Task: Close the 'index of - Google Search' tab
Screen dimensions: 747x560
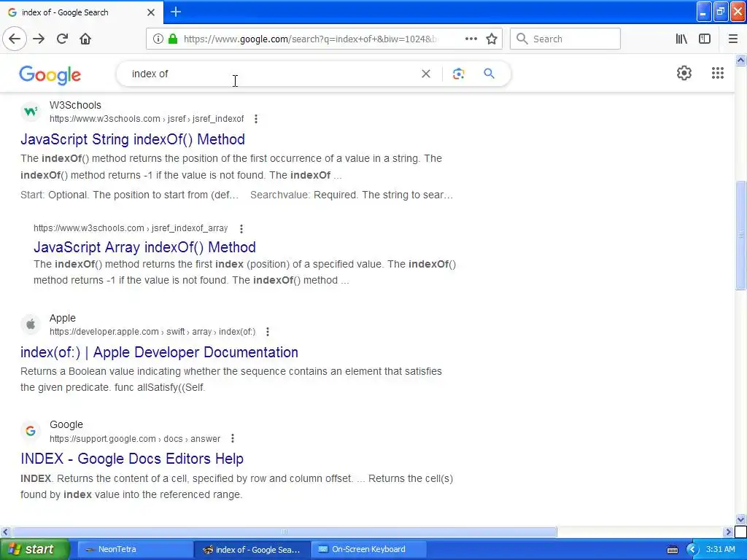Action: pos(151,12)
